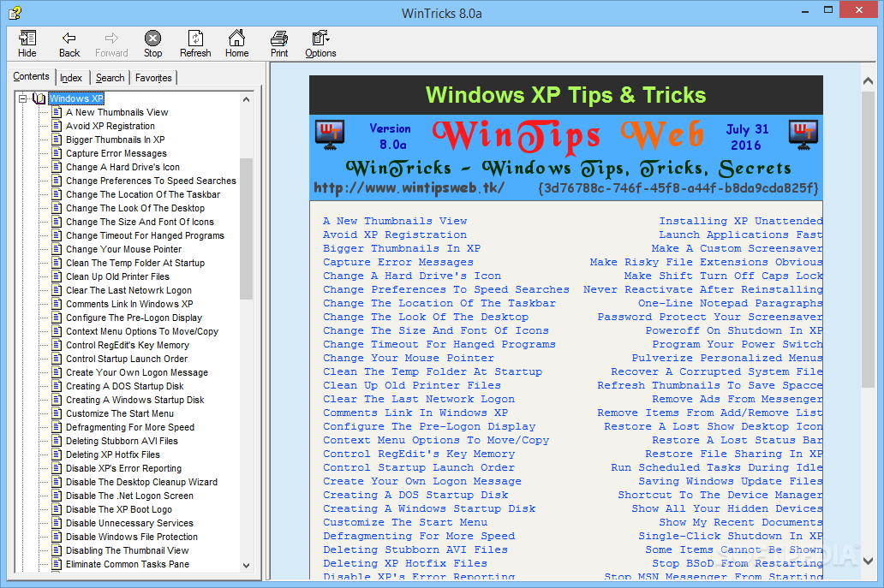
Task: Open Disabling The Thumbnail View tree topic
Action: point(127,550)
